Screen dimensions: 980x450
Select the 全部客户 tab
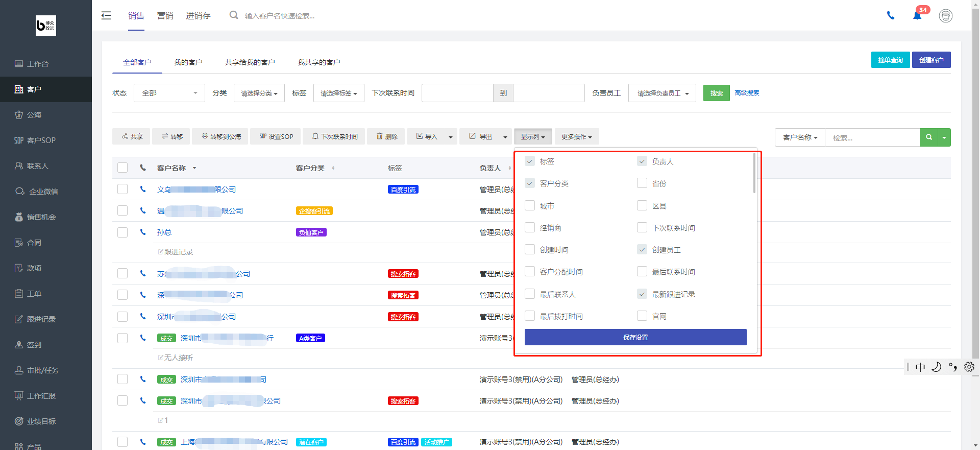pos(137,62)
